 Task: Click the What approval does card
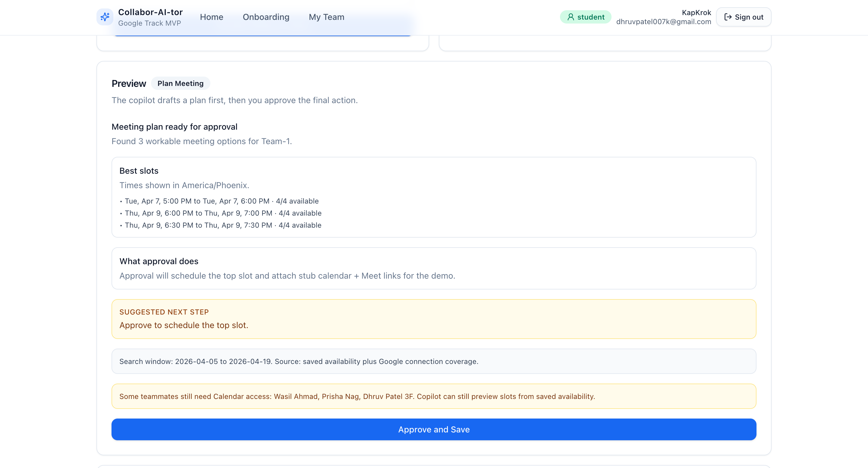pos(434,268)
